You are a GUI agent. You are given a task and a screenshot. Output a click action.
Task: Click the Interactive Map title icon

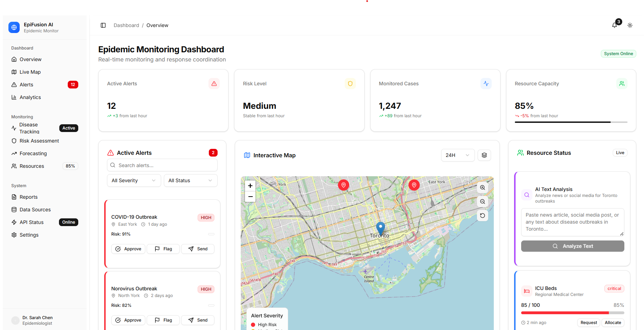pos(247,155)
